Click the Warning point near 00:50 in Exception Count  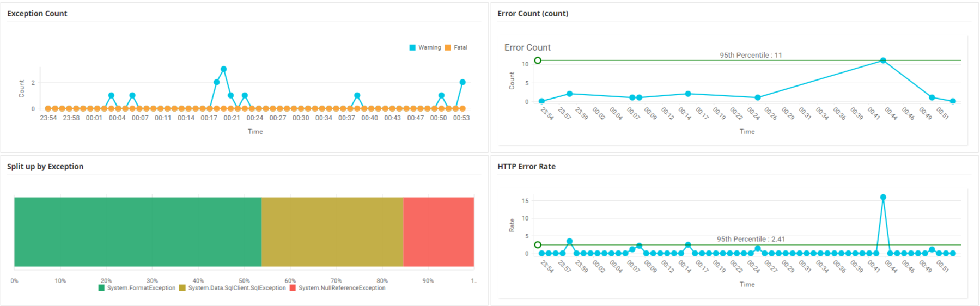pyautogui.click(x=441, y=95)
